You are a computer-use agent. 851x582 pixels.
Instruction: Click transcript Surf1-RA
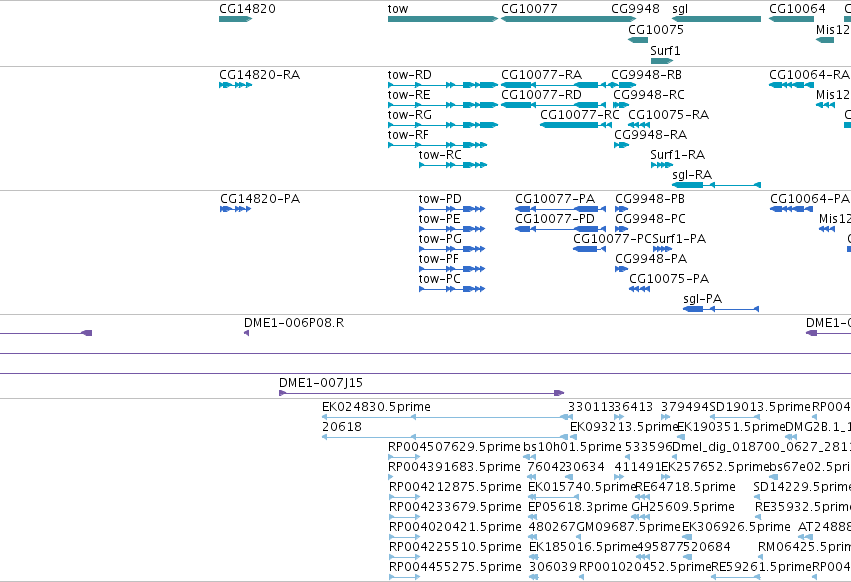(x=662, y=165)
